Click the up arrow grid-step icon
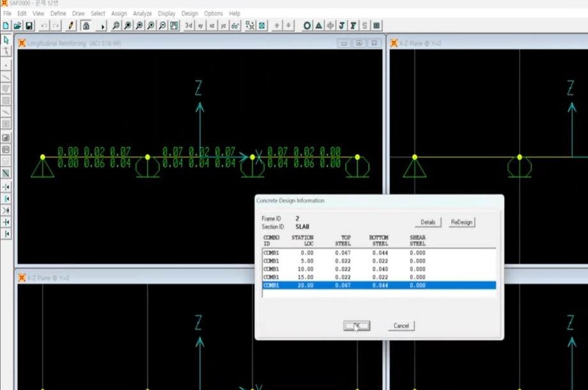Viewport: 588px width, 390px height. pos(277,26)
